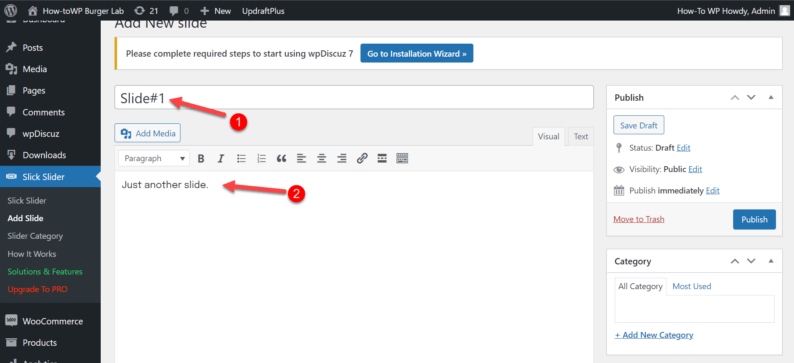Open Solutions & Features link
794x363 pixels.
[x=45, y=271]
